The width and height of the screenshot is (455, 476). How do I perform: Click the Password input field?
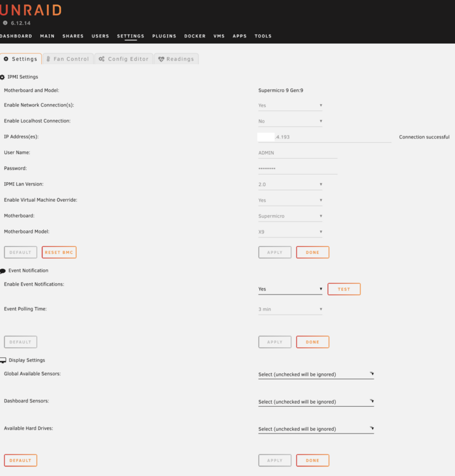(298, 169)
